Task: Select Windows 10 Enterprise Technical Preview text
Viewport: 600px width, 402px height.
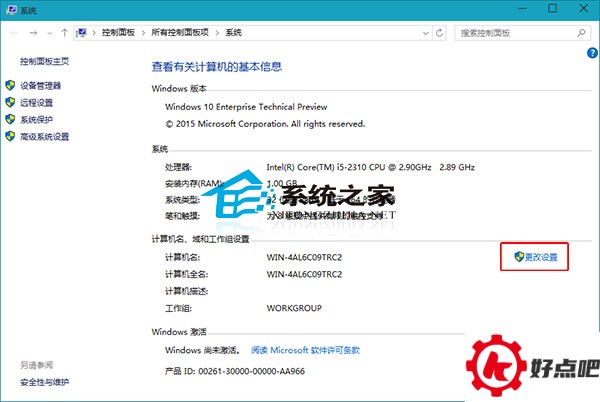Action: 246,107
